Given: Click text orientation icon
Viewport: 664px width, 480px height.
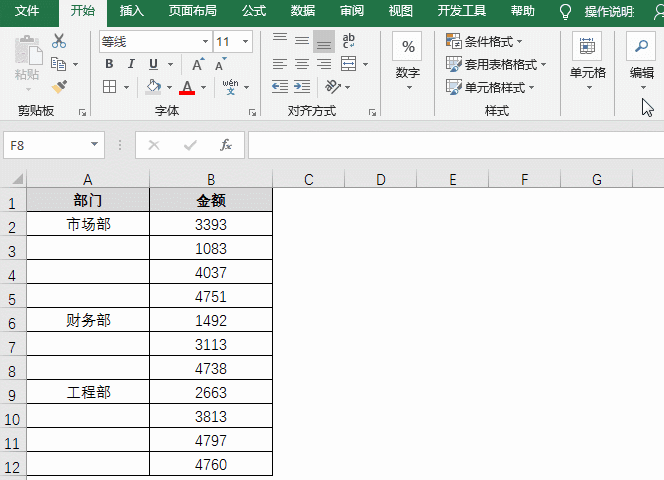Looking at the screenshot, I should tap(333, 87).
